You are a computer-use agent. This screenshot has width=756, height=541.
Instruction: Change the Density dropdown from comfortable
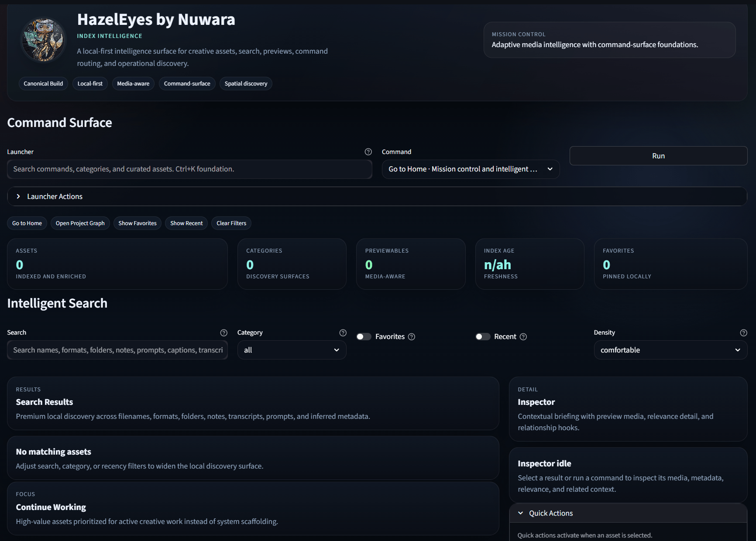pyautogui.click(x=670, y=350)
